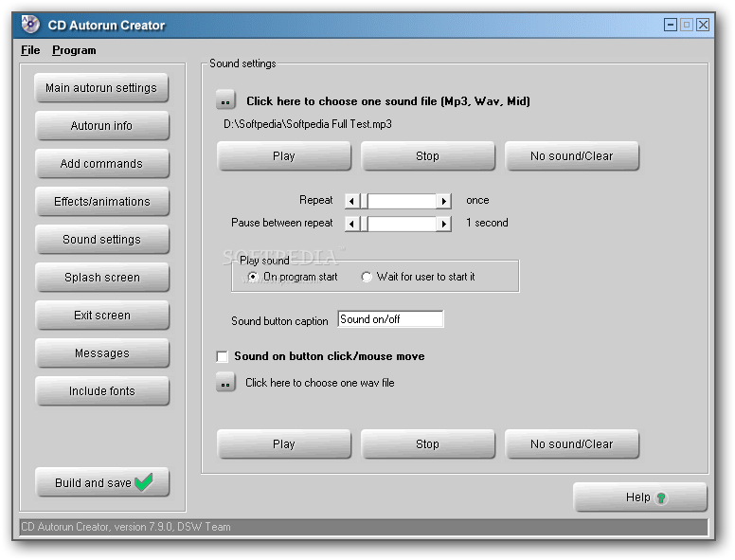Select Wait for user to start it
Screen dimensions: 735x560
[x=367, y=277]
